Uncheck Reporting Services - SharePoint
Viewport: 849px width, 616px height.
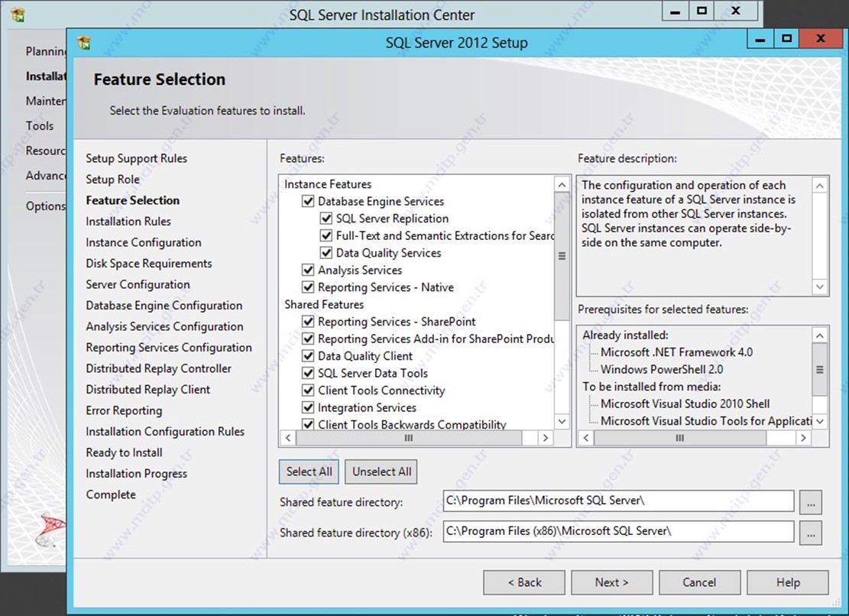point(308,322)
